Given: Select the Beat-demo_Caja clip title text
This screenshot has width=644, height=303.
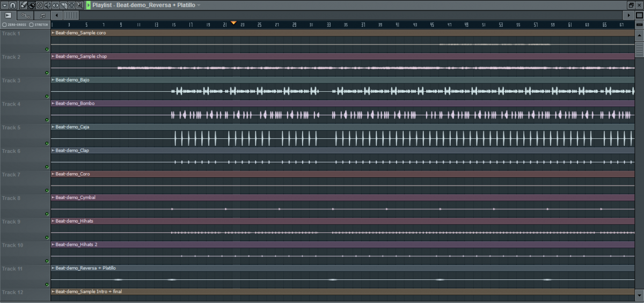Looking at the screenshot, I should point(72,127).
